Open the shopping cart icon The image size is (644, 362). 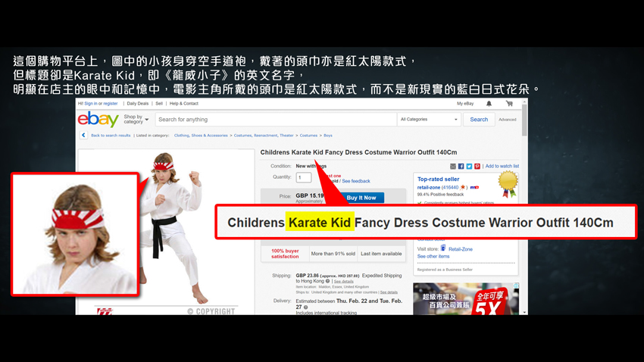click(x=509, y=104)
